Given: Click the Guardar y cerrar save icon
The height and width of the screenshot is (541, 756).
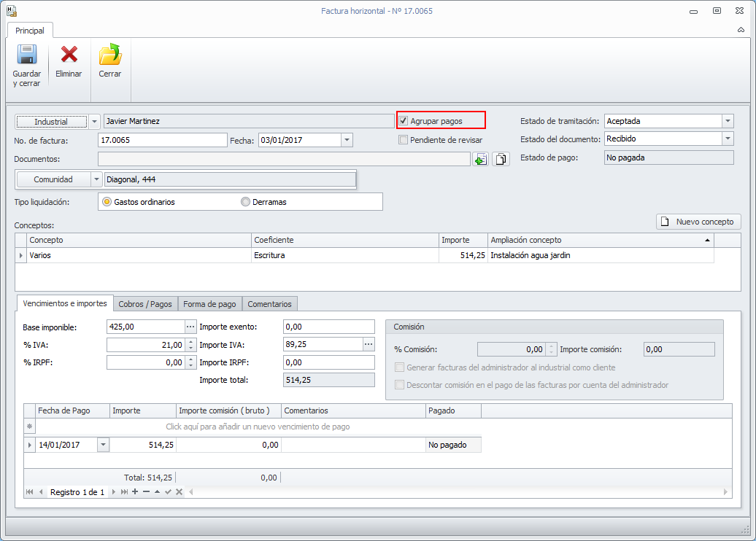Looking at the screenshot, I should [x=27, y=56].
